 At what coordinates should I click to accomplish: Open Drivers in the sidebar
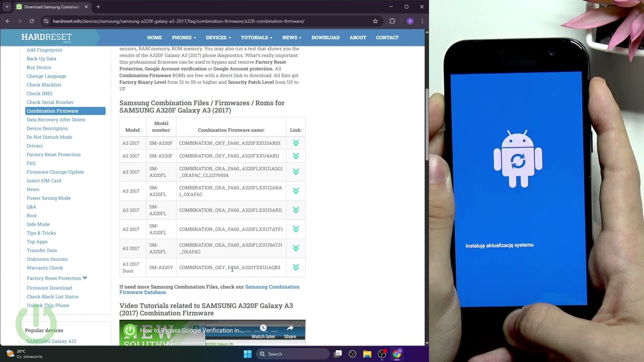[35, 146]
